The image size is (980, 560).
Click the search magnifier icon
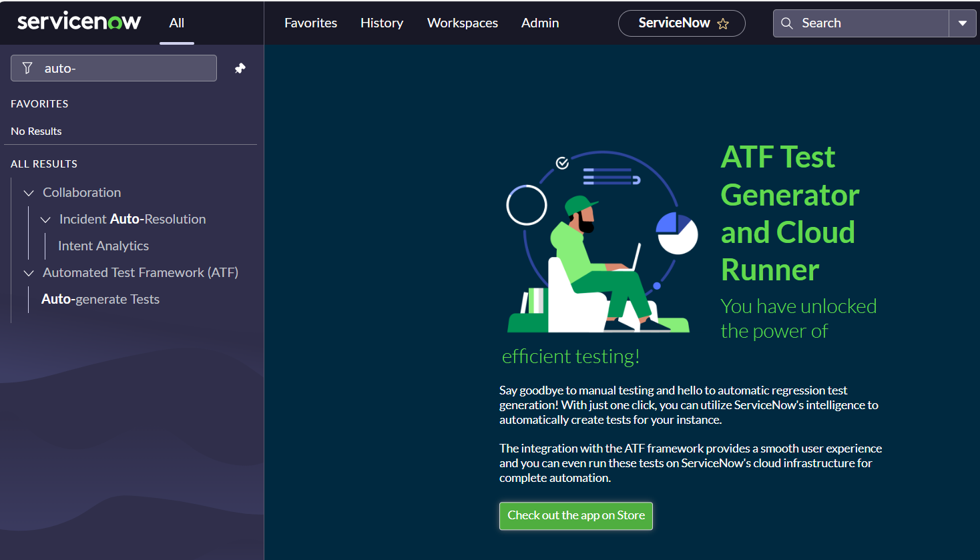(x=787, y=23)
